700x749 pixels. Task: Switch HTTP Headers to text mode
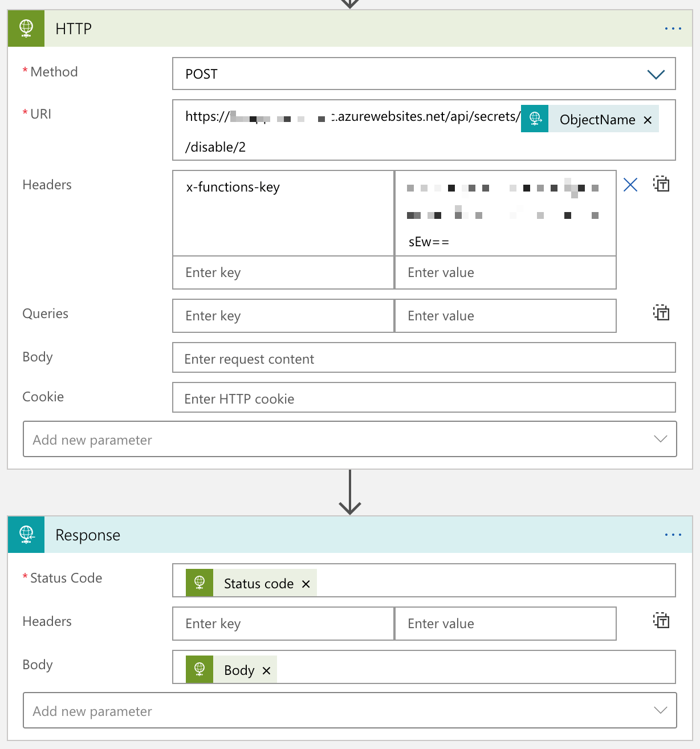(661, 184)
